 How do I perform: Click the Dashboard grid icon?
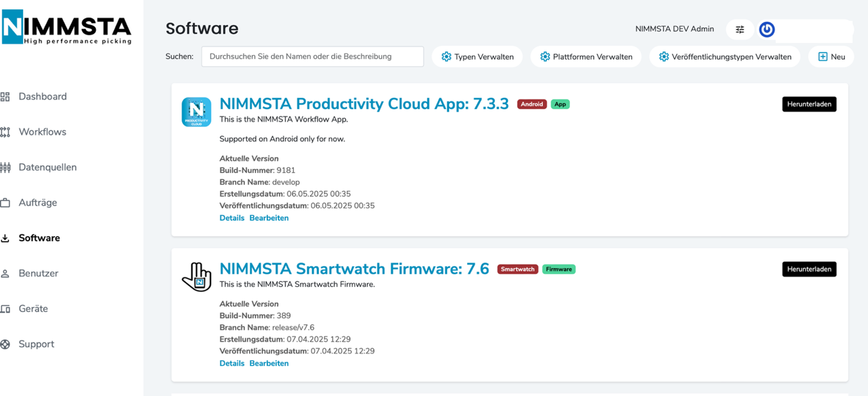(5, 97)
